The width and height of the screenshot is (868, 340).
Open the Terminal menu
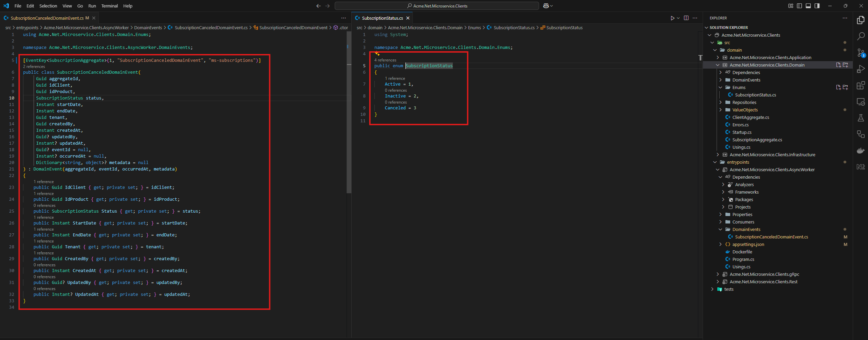[x=109, y=6]
